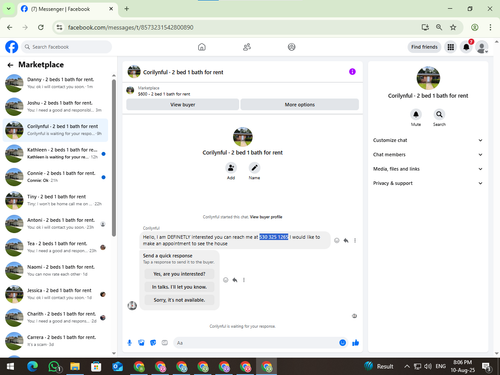Send a thumbs-up like
Screen dimensions: 500x375
pyautogui.click(x=355, y=343)
